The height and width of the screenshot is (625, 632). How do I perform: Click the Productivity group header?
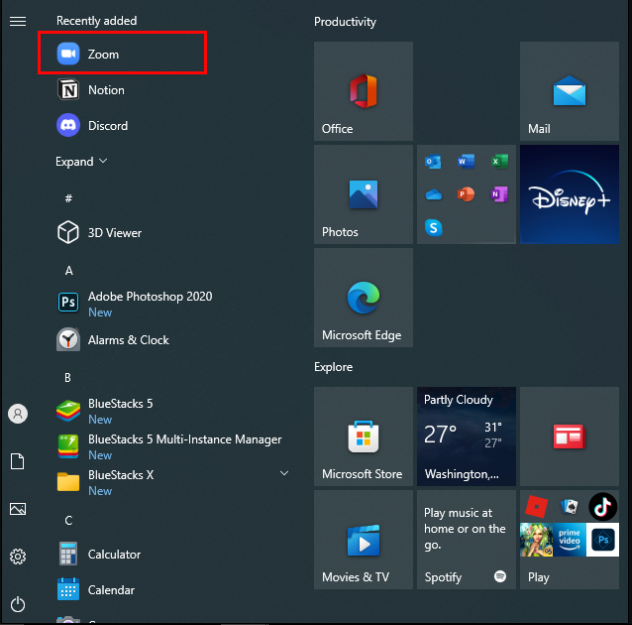coord(345,22)
